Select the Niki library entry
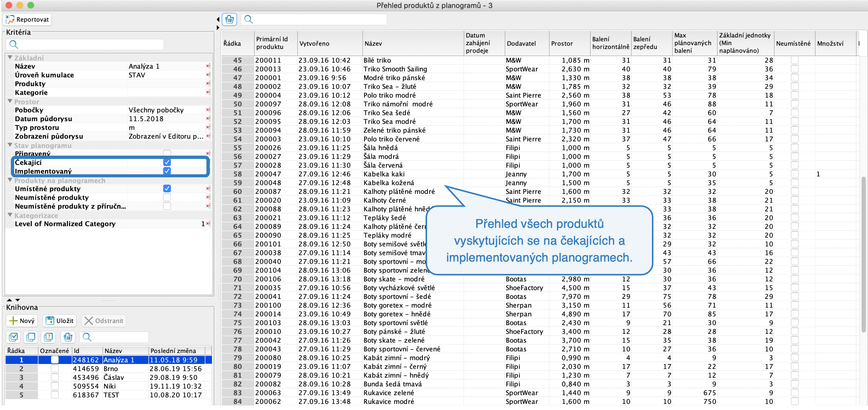868x410 pixels. pyautogui.click(x=108, y=386)
